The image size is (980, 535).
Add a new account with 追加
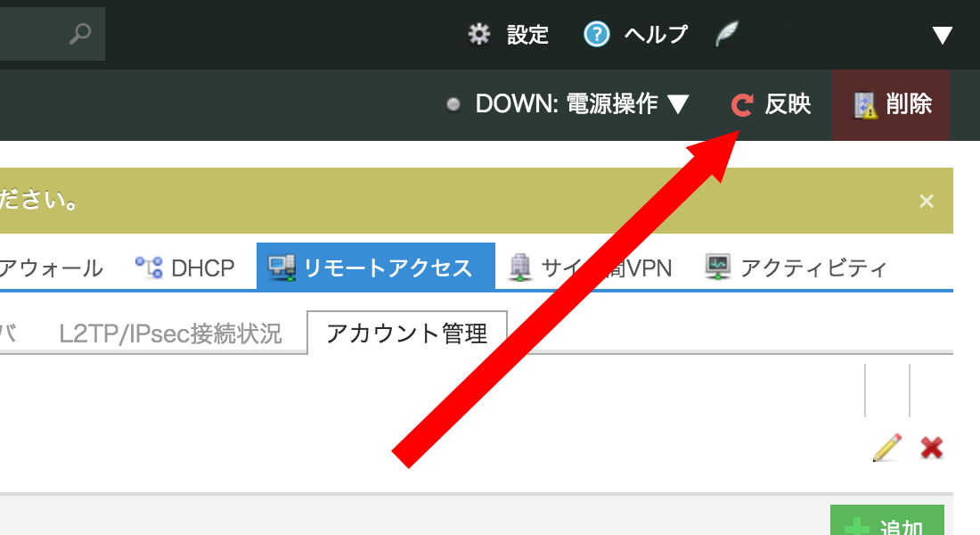[886, 524]
